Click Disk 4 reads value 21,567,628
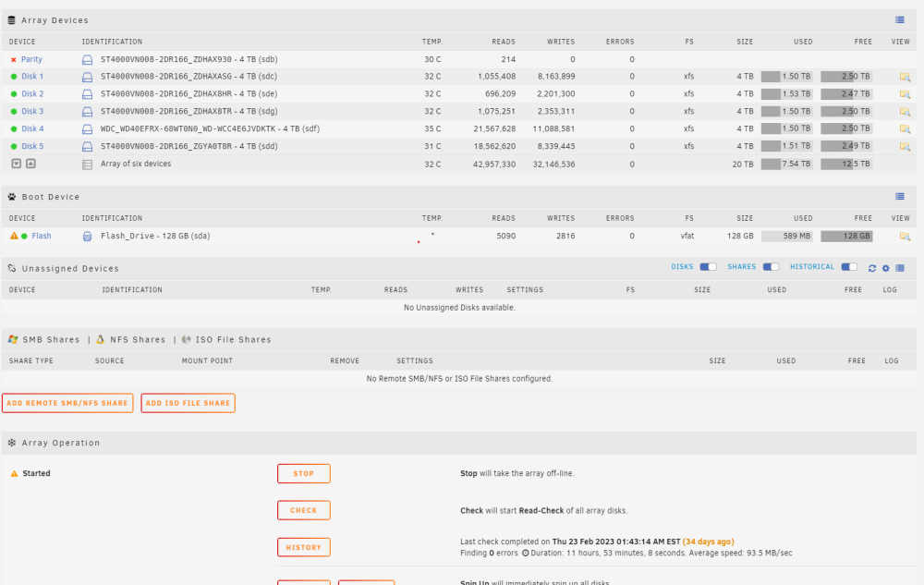 click(x=494, y=128)
